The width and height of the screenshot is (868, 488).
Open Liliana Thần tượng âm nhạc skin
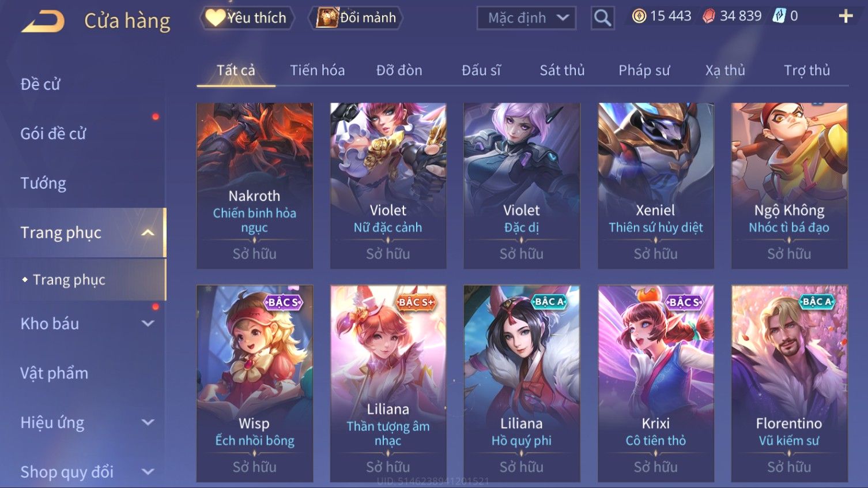[388, 384]
